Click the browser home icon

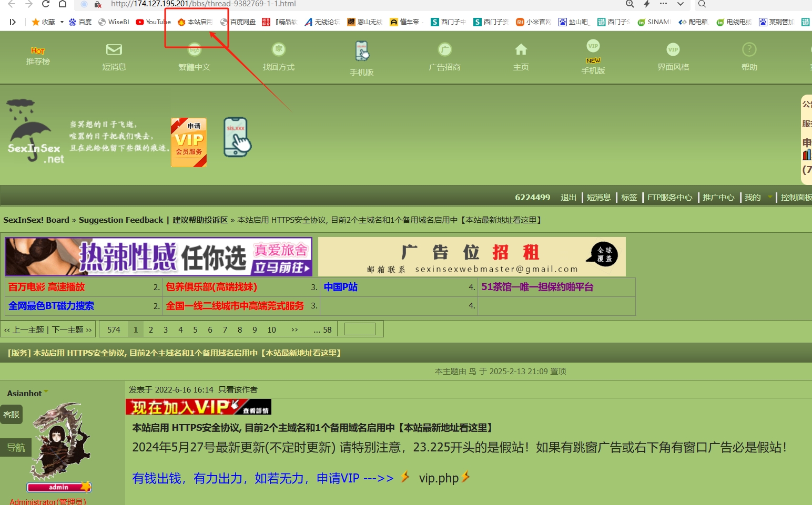(63, 4)
